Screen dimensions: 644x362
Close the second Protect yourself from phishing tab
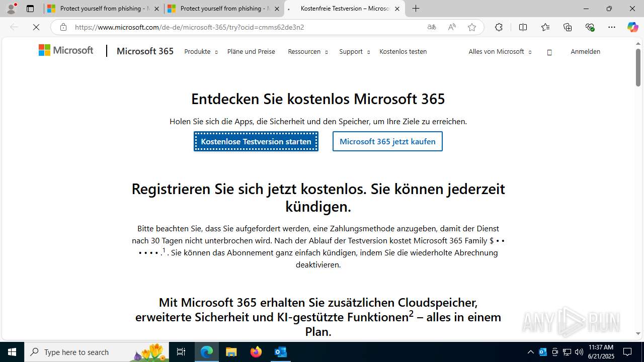277,9
